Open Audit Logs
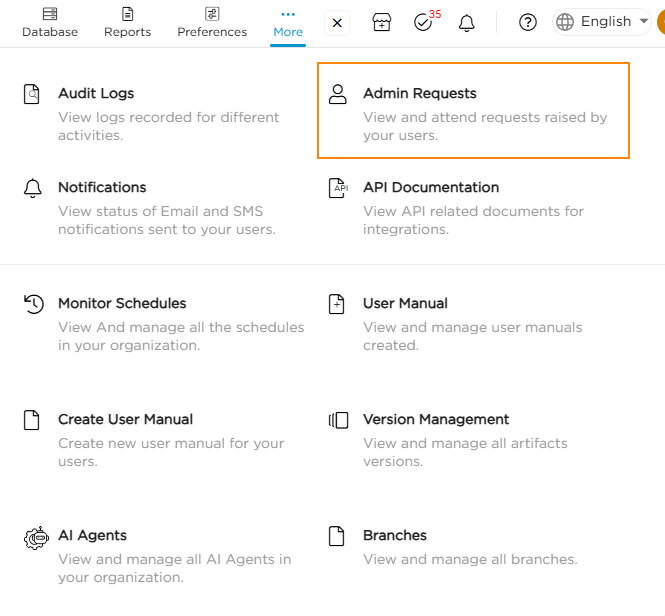665x616 pixels. (x=96, y=93)
